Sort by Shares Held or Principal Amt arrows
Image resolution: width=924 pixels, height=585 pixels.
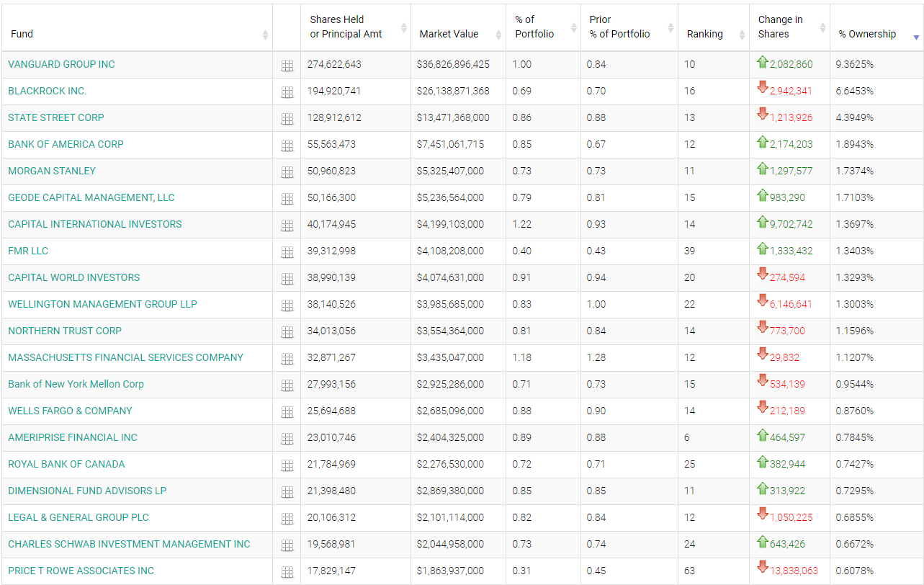pyautogui.click(x=403, y=27)
